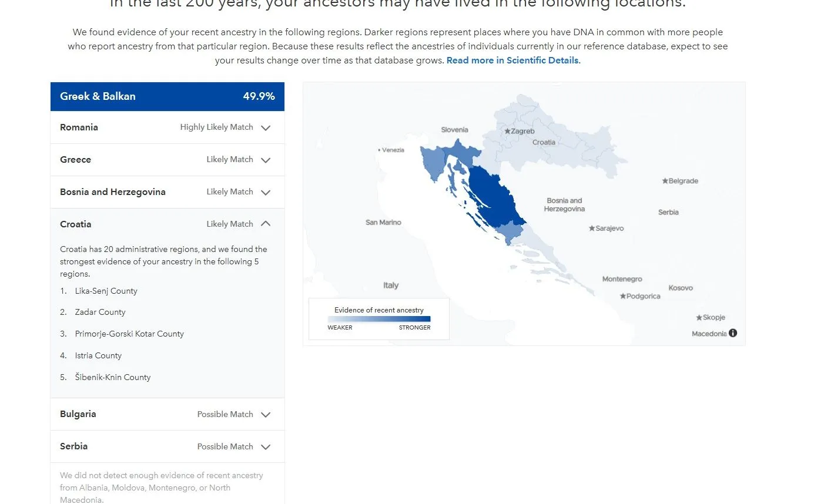The height and width of the screenshot is (504, 824).
Task: Click the Sarajevo capital star marker
Action: (x=592, y=229)
